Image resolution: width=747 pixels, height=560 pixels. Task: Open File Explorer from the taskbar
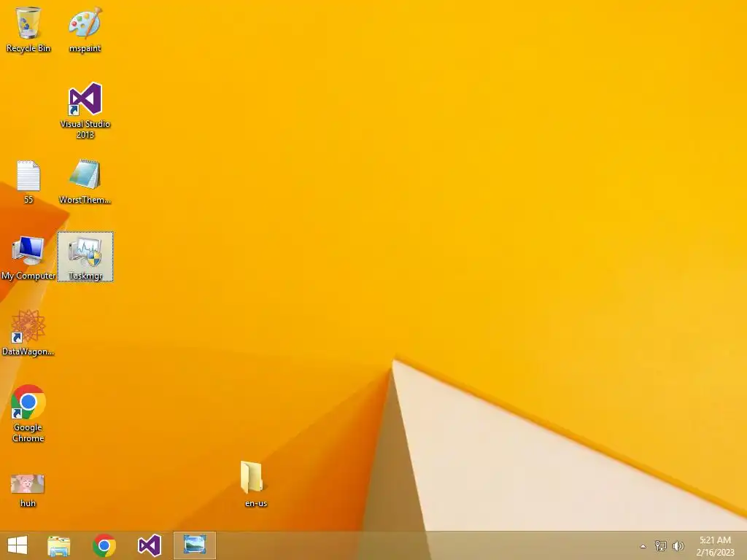59,545
